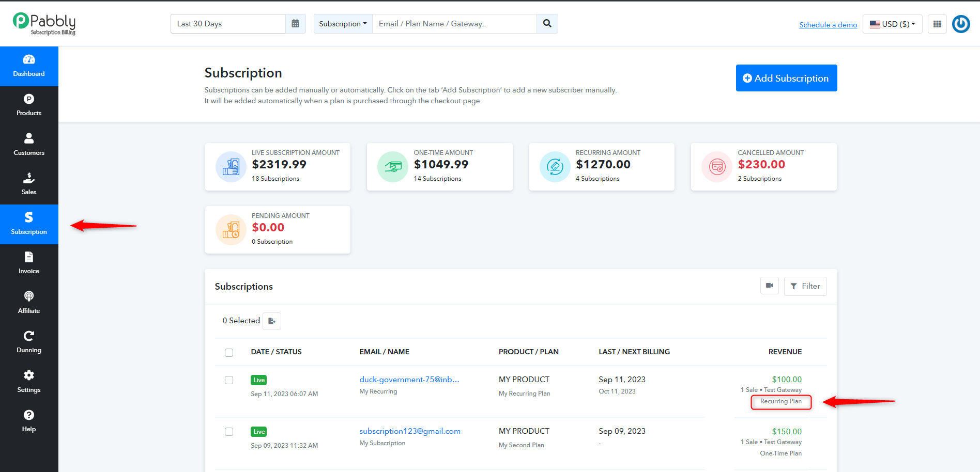Expand the Subscription search type dropdown
Image resolution: width=980 pixels, height=472 pixels.
[343, 24]
